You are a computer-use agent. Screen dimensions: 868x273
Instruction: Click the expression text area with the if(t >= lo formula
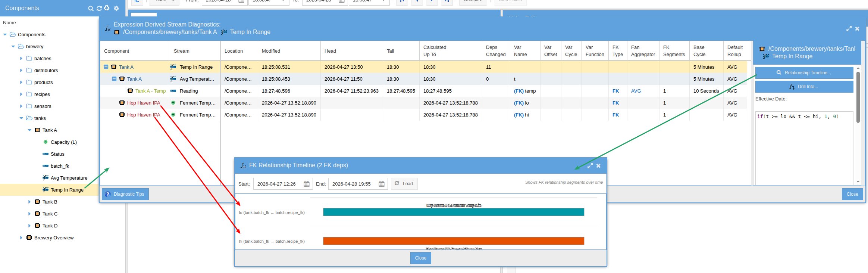coord(804,148)
